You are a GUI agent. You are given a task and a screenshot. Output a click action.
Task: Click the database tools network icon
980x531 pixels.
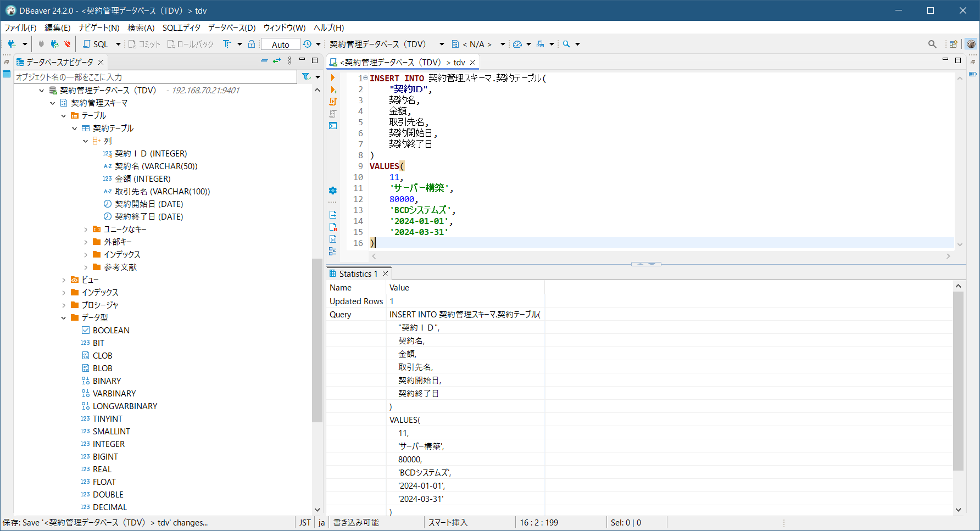(541, 44)
